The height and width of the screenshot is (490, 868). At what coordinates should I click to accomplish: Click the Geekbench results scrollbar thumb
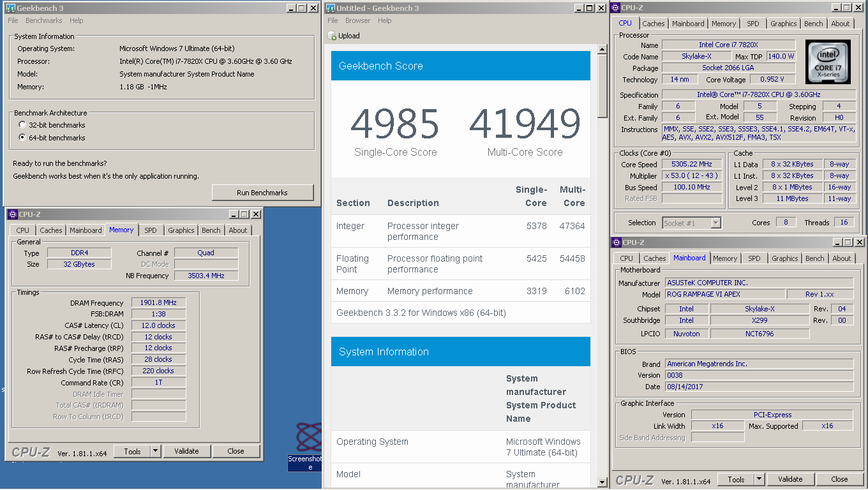point(602,86)
